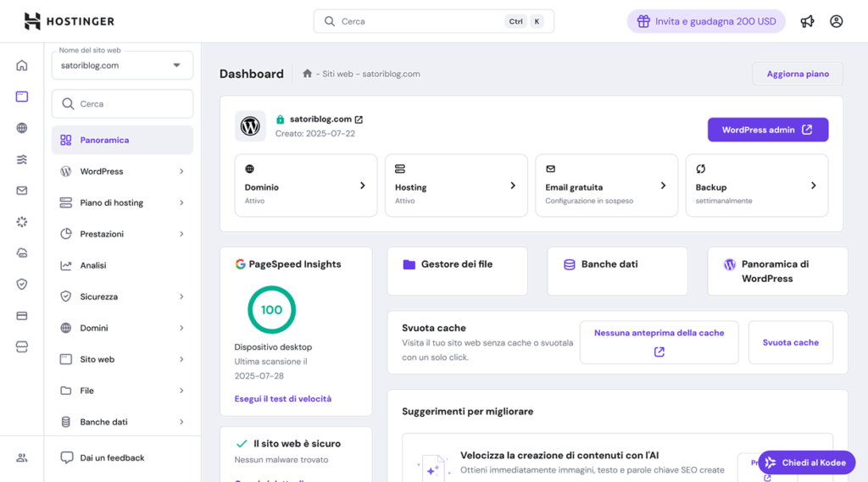Image resolution: width=868 pixels, height=482 pixels.
Task: Open the Banche dati shortcut card
Action: click(617, 271)
